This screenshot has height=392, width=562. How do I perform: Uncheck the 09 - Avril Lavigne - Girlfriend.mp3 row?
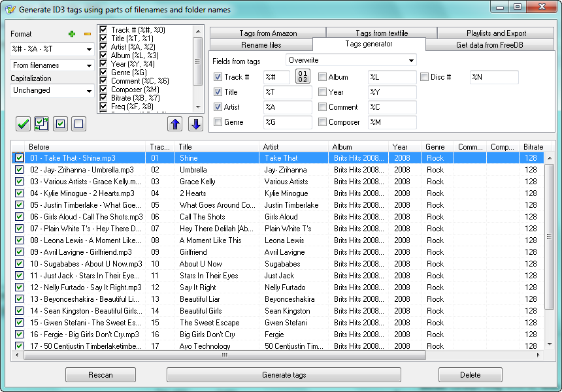(x=19, y=252)
